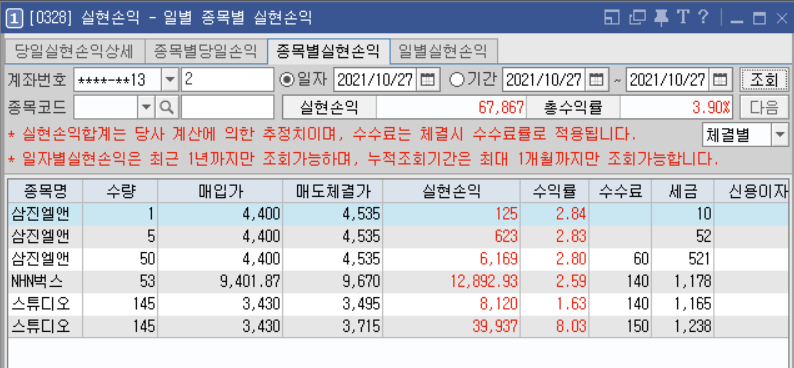Viewport: 794px width, 368px height.
Task: Switch to 종목별당일손익 tab
Action: [x=205, y=51]
